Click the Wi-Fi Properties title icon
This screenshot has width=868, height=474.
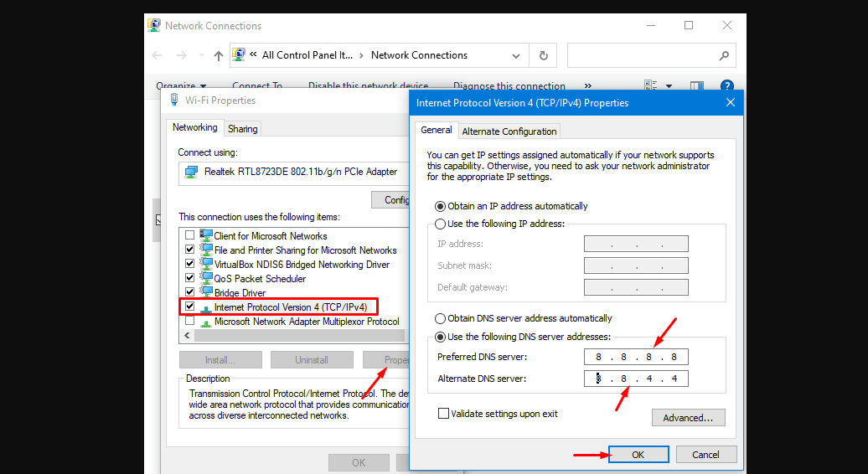pos(174,100)
